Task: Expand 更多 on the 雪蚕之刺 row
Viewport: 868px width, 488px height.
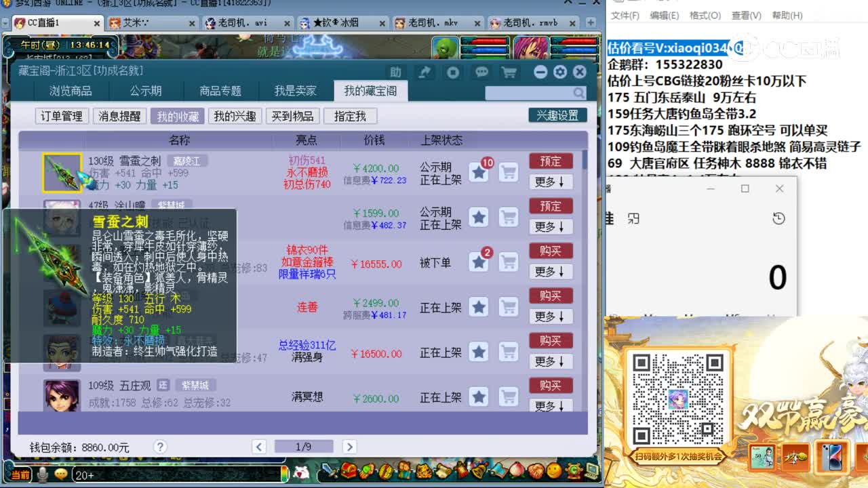Action: pos(550,182)
